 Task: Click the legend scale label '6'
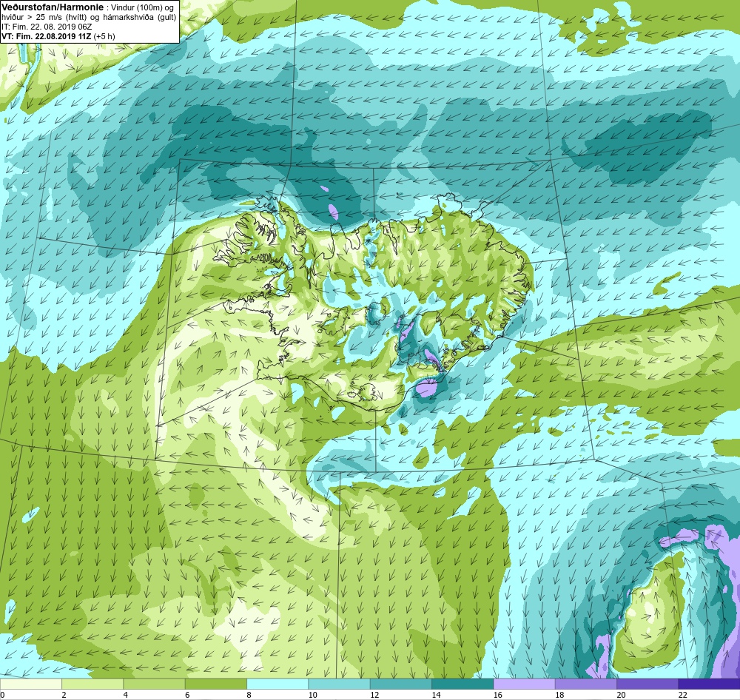coord(187,695)
